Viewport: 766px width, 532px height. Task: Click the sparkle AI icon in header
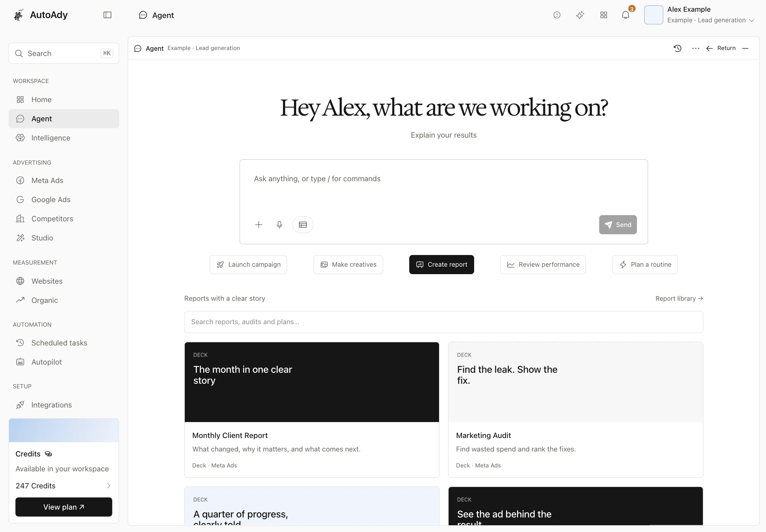580,15
